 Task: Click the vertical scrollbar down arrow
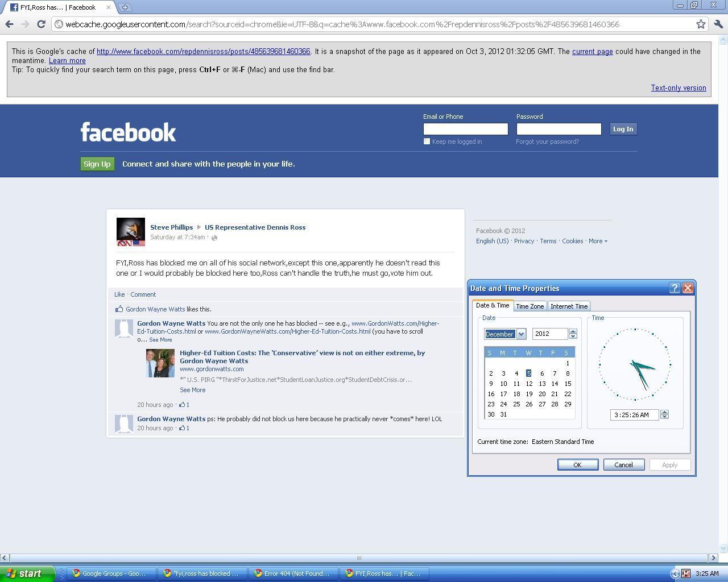coord(723,548)
